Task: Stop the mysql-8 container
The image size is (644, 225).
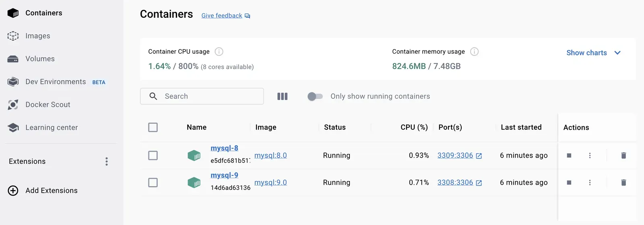Action: (569, 156)
